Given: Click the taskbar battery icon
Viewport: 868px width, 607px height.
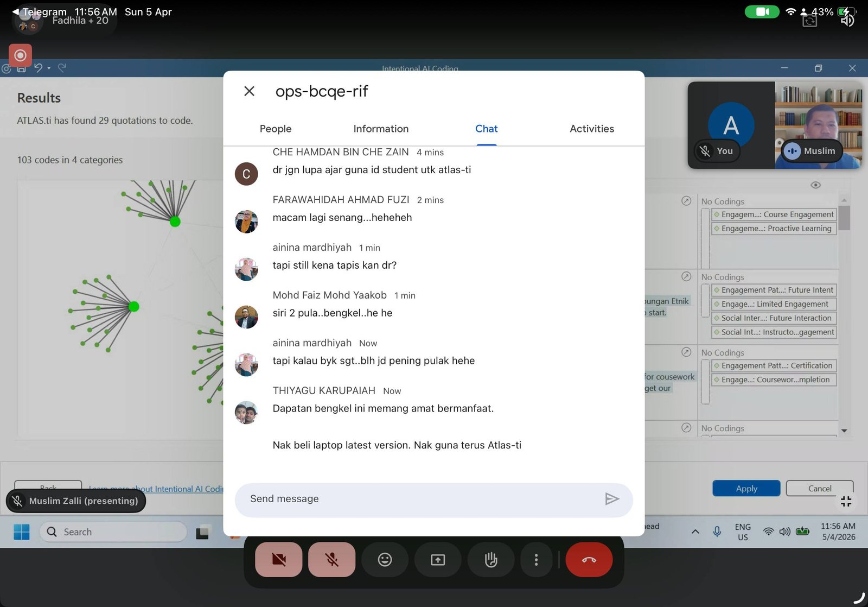Looking at the screenshot, I should pyautogui.click(x=802, y=531).
